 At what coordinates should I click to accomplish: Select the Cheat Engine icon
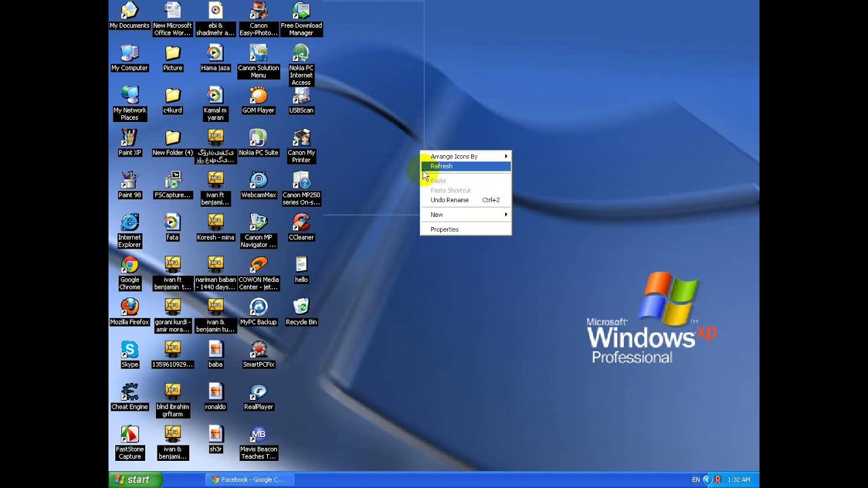click(x=129, y=392)
